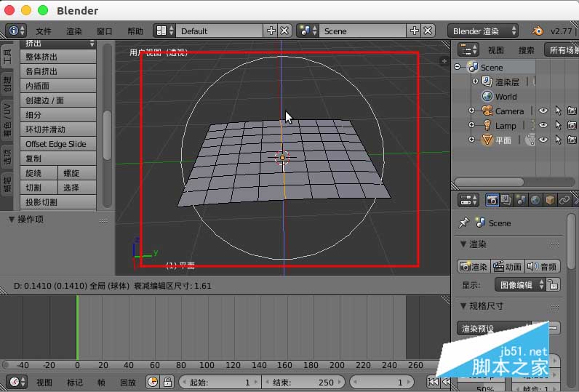Click mesh data icon beside 平面
Viewport: 579px width, 392px height.
[x=530, y=140]
